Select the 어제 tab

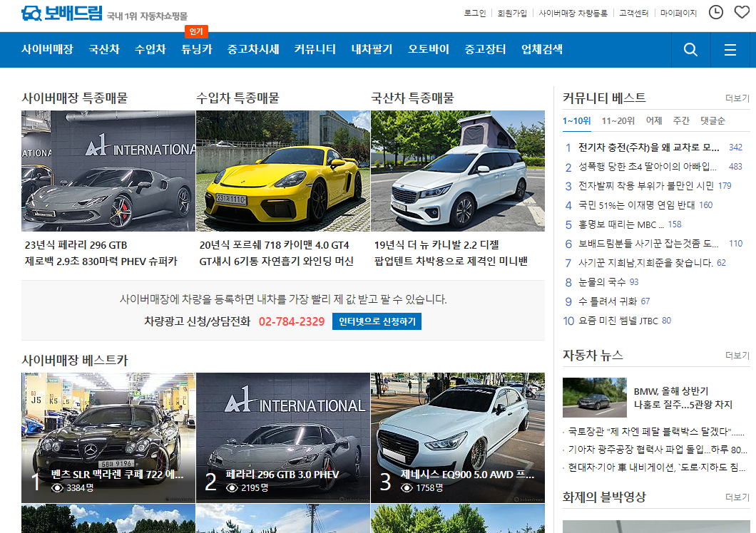click(x=654, y=121)
